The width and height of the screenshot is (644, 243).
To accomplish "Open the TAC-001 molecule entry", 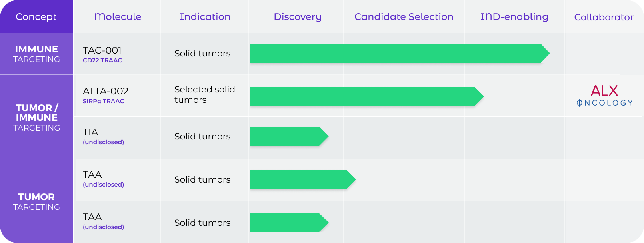I will tap(102, 50).
